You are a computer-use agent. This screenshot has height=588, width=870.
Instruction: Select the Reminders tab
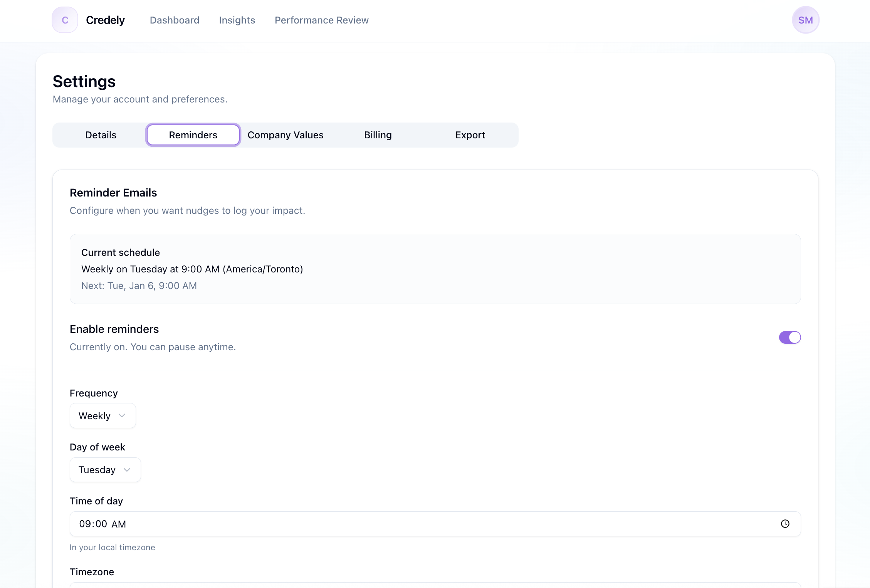[x=193, y=135]
